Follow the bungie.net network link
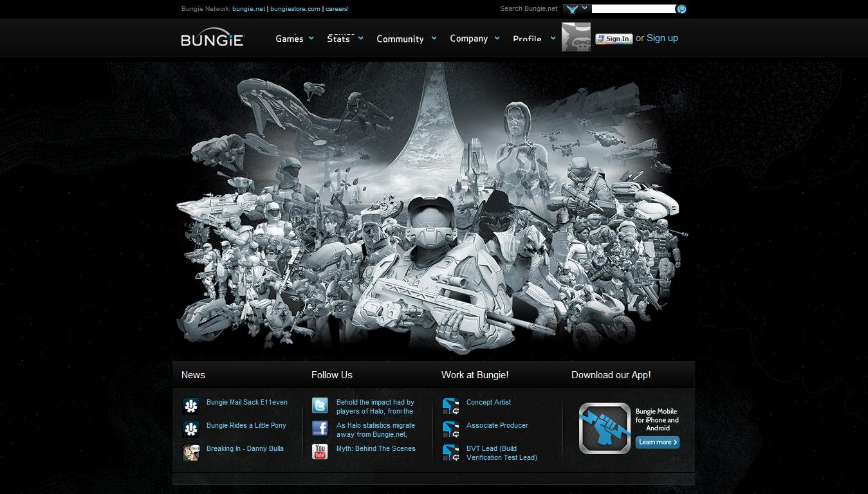 coord(248,9)
